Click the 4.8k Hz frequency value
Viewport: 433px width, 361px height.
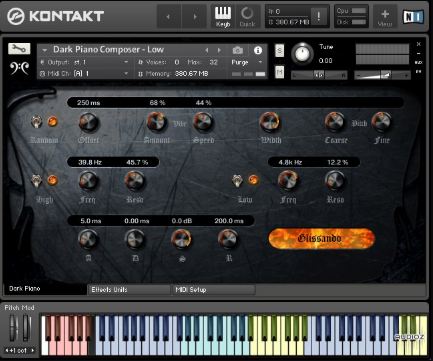tap(290, 162)
